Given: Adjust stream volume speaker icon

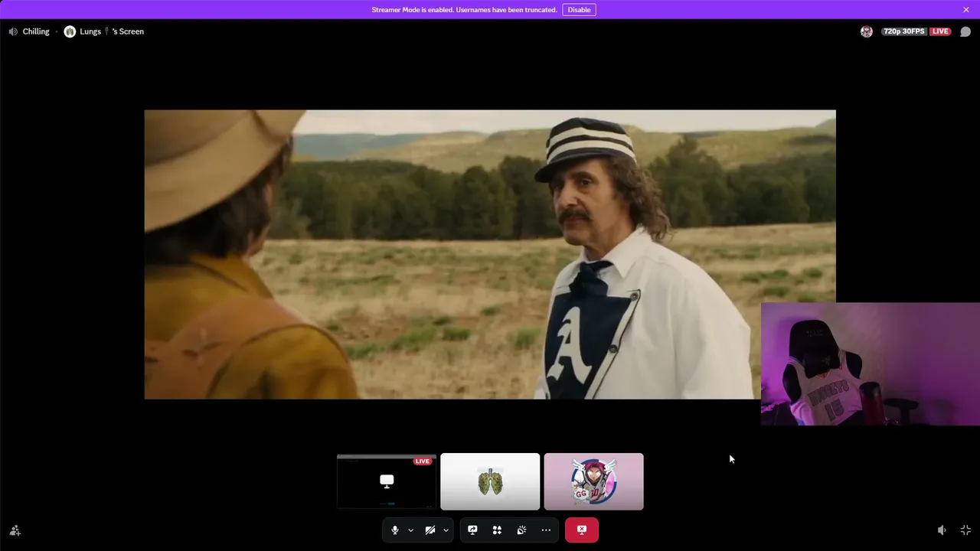Looking at the screenshot, I should pyautogui.click(x=942, y=530).
